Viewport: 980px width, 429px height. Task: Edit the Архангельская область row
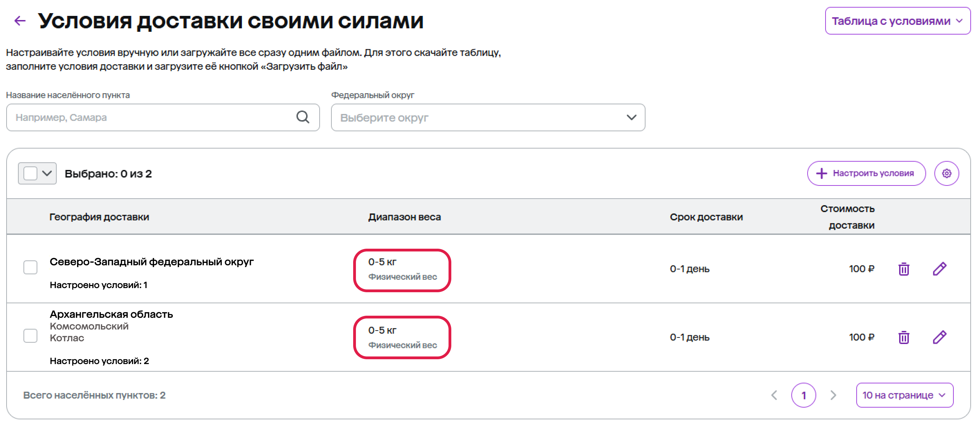click(939, 337)
